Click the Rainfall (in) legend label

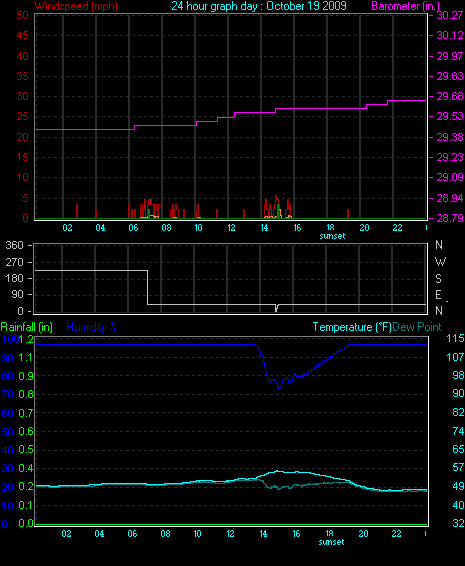[27, 327]
